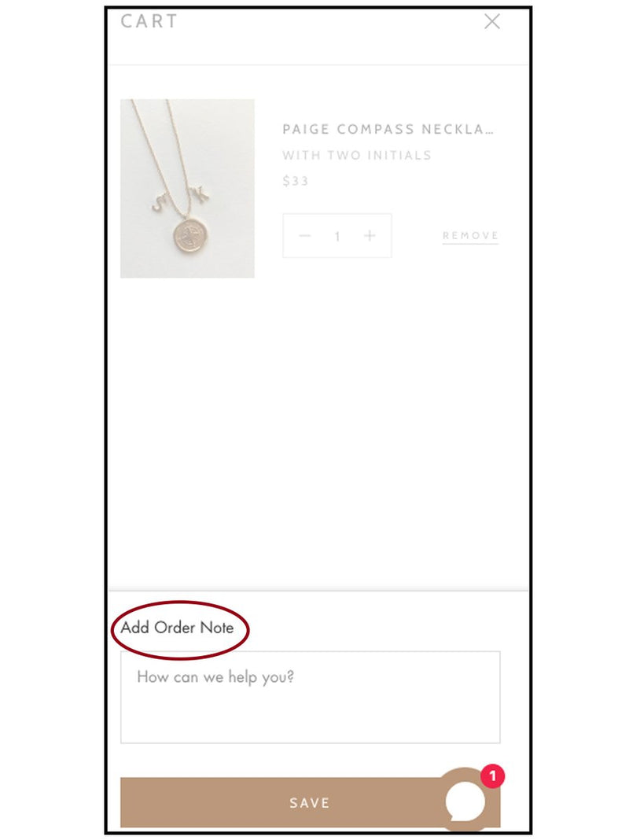Screen dimensions: 629x840
Task: Select the quantity value 1
Action: [337, 236]
